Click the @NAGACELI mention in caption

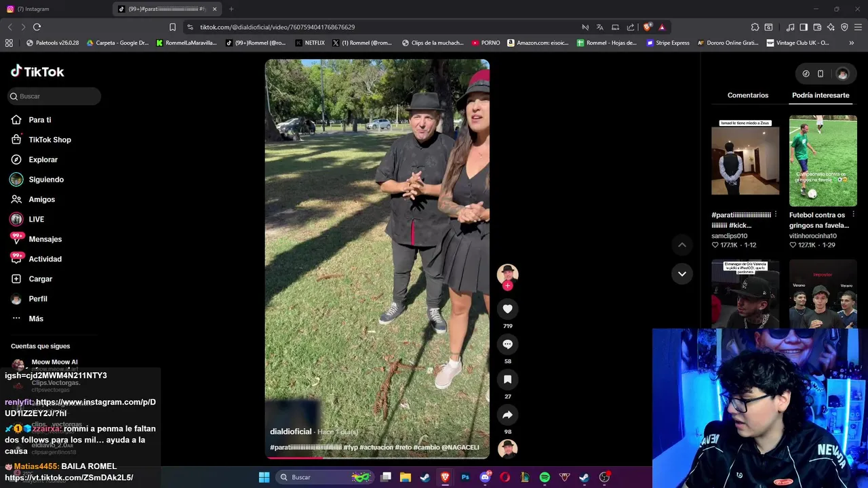(460, 447)
